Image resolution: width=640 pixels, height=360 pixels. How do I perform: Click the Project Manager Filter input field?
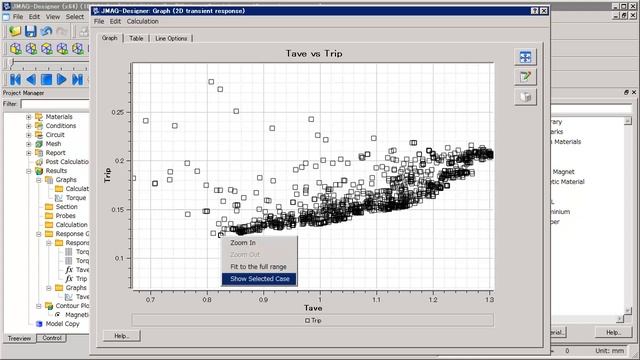(x=55, y=104)
